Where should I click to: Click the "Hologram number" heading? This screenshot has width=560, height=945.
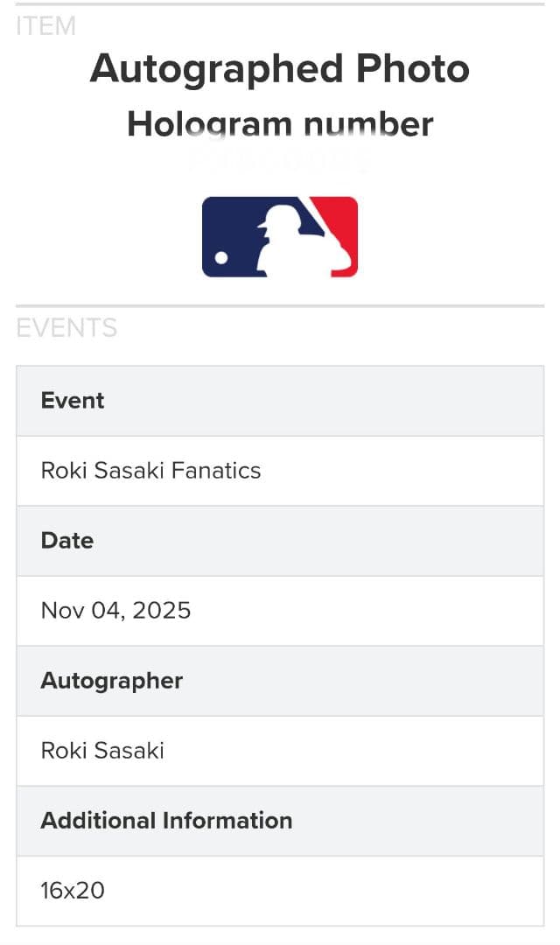pyautogui.click(x=280, y=124)
